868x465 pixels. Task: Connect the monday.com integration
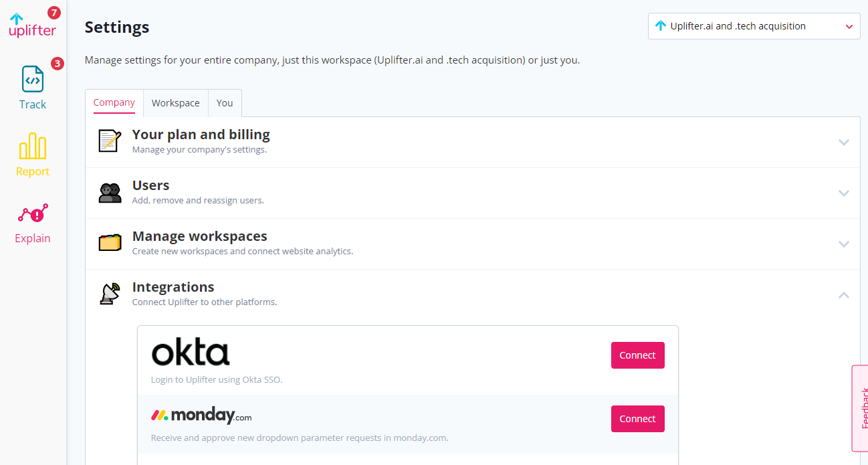[637, 419]
